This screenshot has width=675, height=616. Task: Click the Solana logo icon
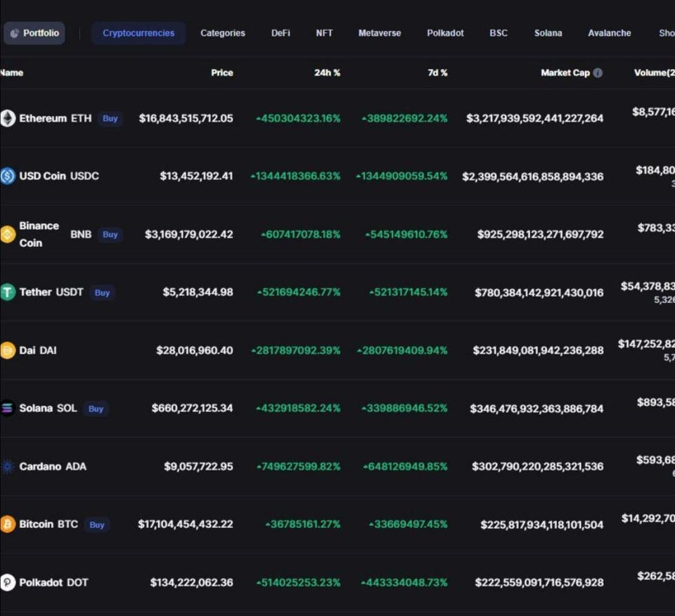pyautogui.click(x=7, y=408)
